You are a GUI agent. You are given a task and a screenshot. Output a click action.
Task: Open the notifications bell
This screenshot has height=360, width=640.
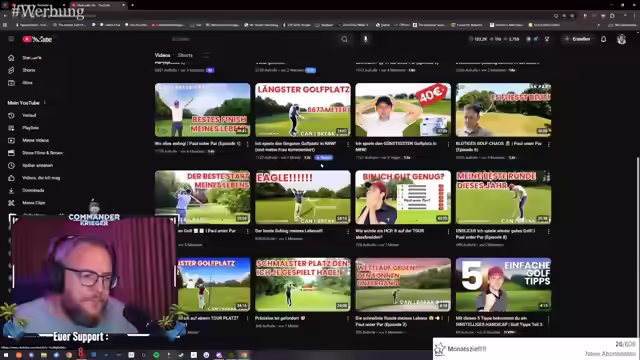pyautogui.click(x=603, y=39)
